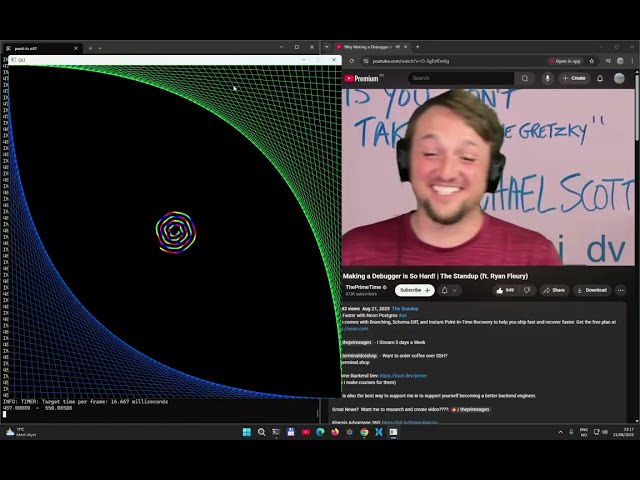Open taskbar Search icon
This screenshot has width=640, height=480.
click(261, 432)
